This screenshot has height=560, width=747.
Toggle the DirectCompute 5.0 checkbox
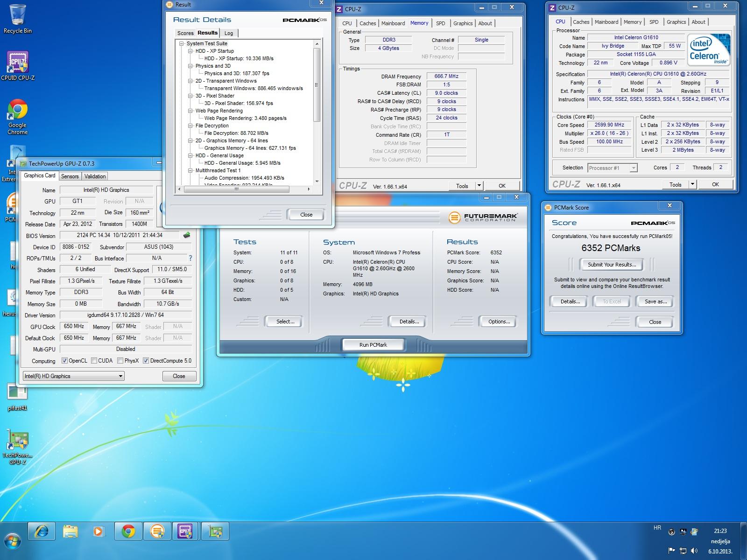[146, 361]
